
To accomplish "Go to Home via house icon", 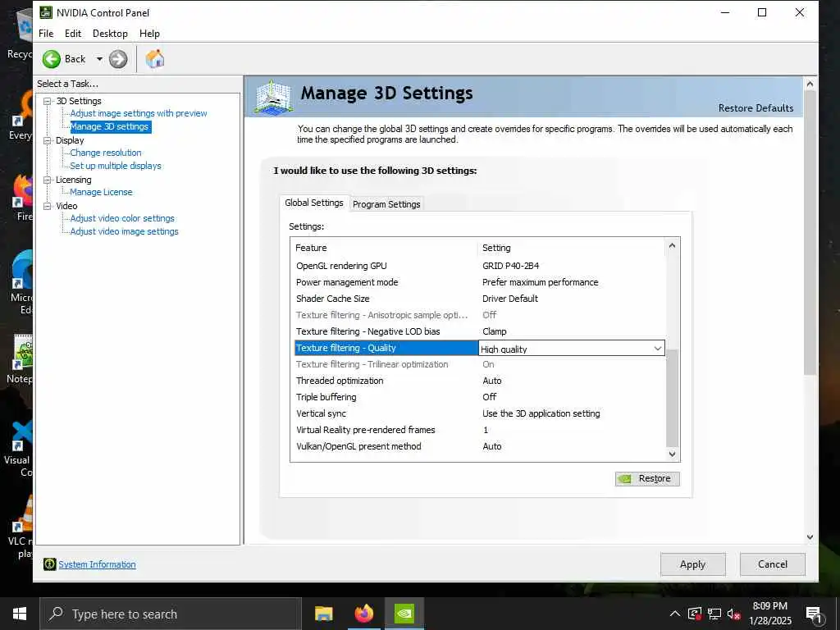I will (155, 58).
